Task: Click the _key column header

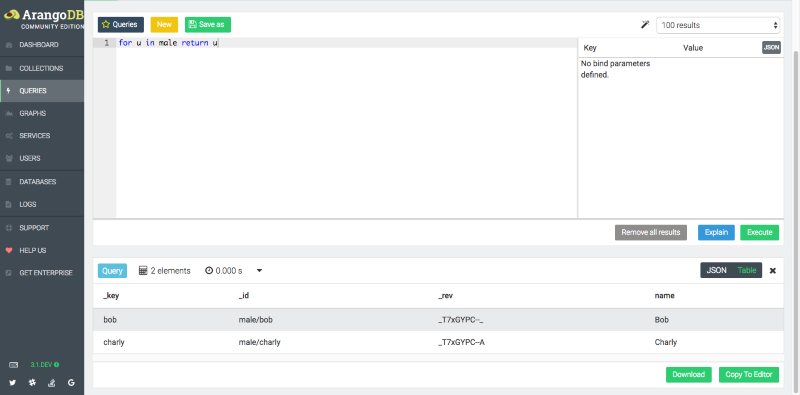Action: [111, 296]
